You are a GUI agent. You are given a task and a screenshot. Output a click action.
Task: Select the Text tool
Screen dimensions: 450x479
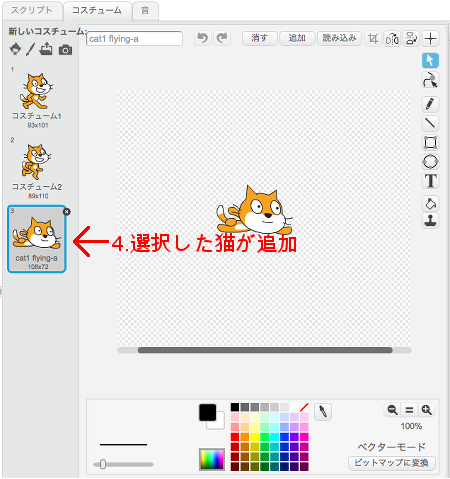click(430, 181)
